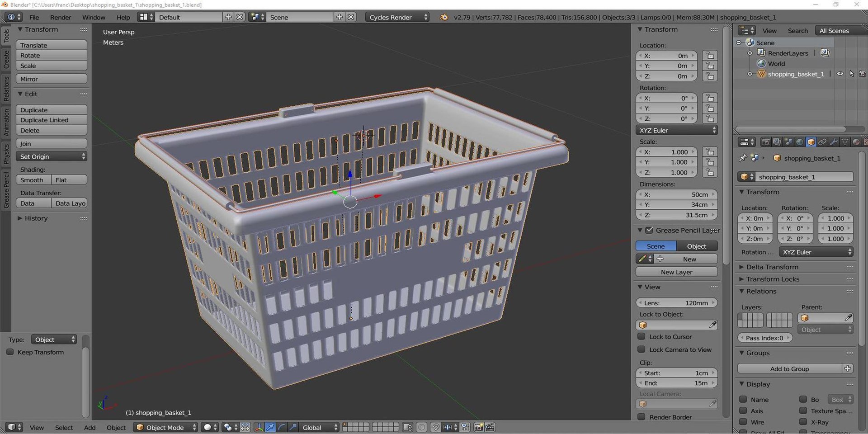
Task: Open the Render properties tab camera icon
Action: click(x=766, y=142)
